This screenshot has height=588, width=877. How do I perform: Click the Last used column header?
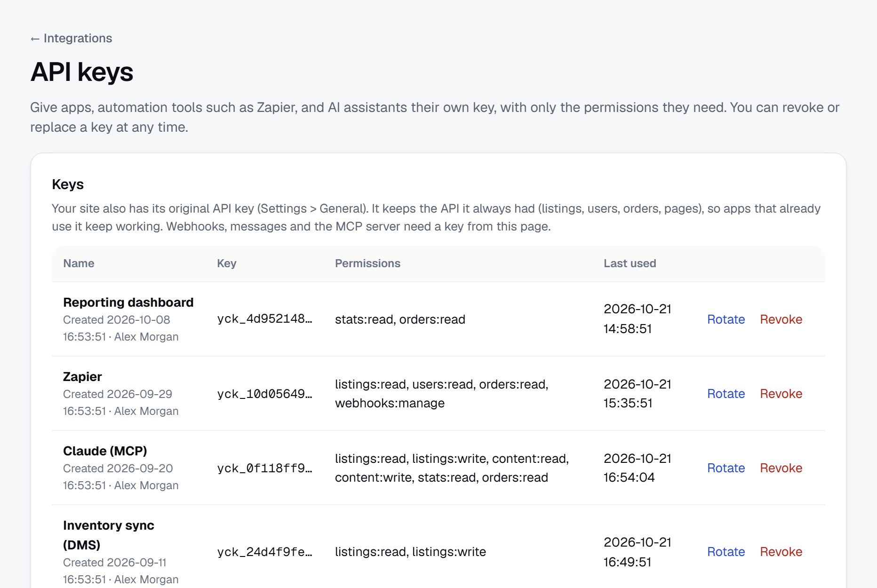(630, 263)
